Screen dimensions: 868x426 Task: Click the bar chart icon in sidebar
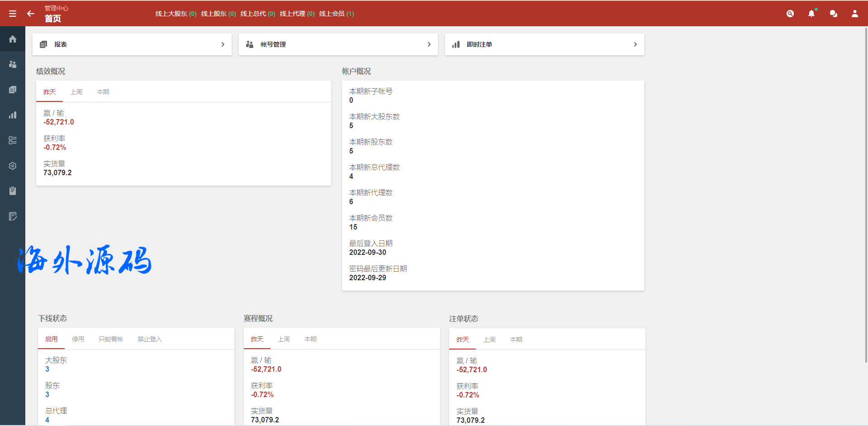pyautogui.click(x=13, y=115)
